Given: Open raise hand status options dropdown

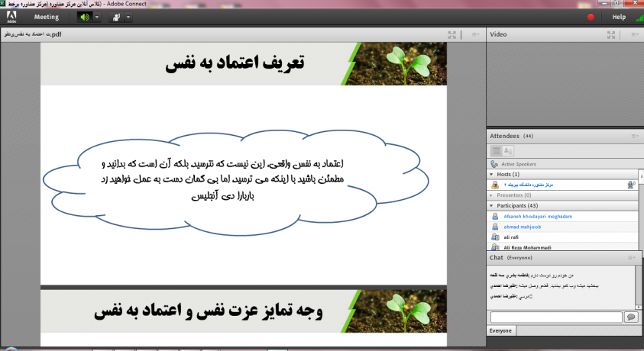Looking at the screenshot, I should point(128,18).
